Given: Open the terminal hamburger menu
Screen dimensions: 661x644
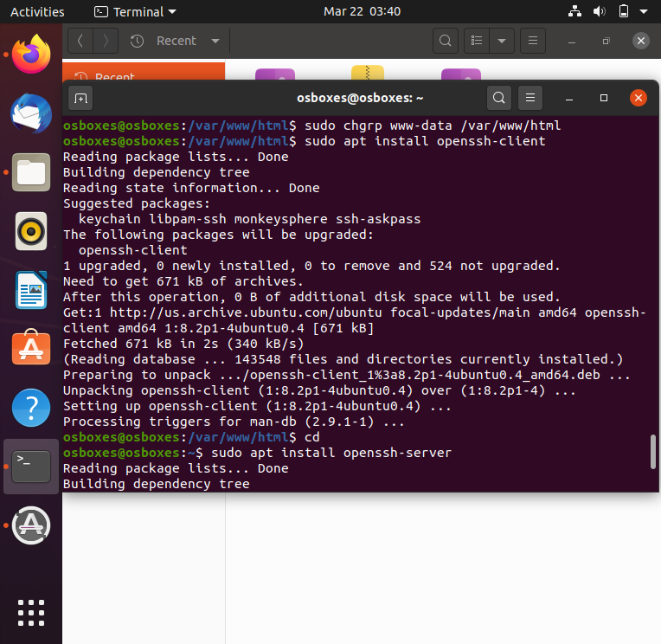Looking at the screenshot, I should click(x=530, y=98).
